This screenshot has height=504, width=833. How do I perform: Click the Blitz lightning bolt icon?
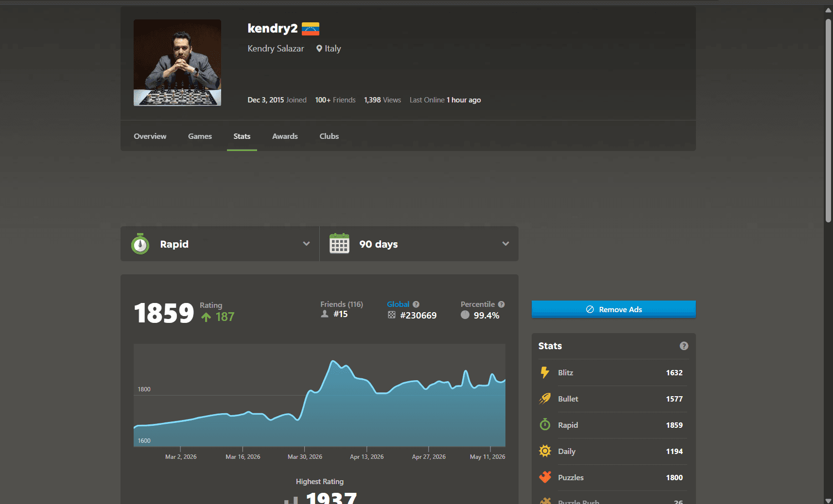545,372
